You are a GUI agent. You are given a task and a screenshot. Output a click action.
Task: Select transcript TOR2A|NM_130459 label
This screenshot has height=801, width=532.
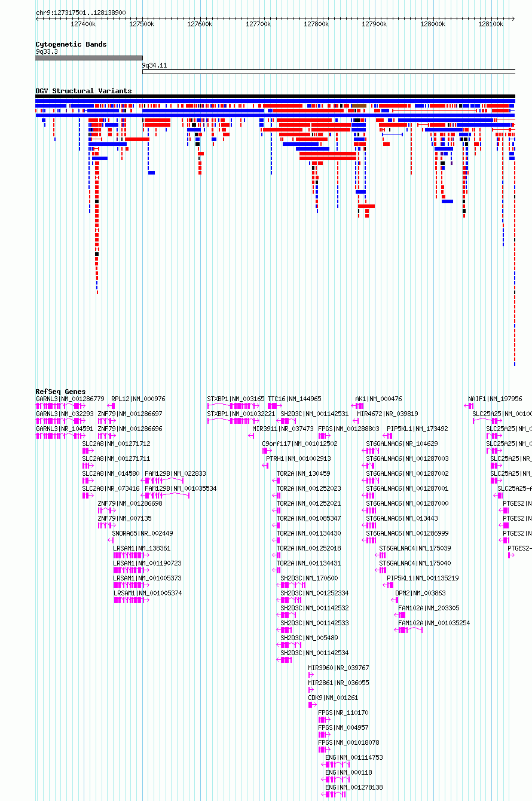click(x=304, y=473)
